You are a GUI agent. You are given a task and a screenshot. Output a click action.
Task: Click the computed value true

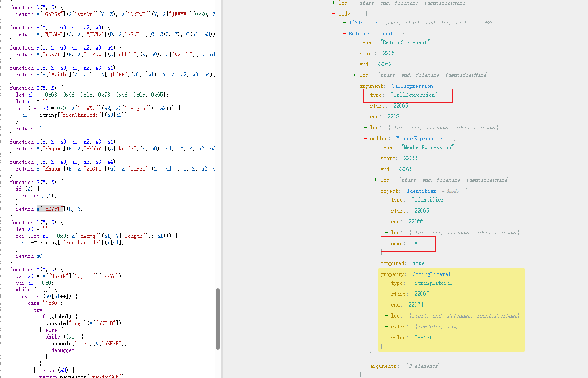[418, 264]
